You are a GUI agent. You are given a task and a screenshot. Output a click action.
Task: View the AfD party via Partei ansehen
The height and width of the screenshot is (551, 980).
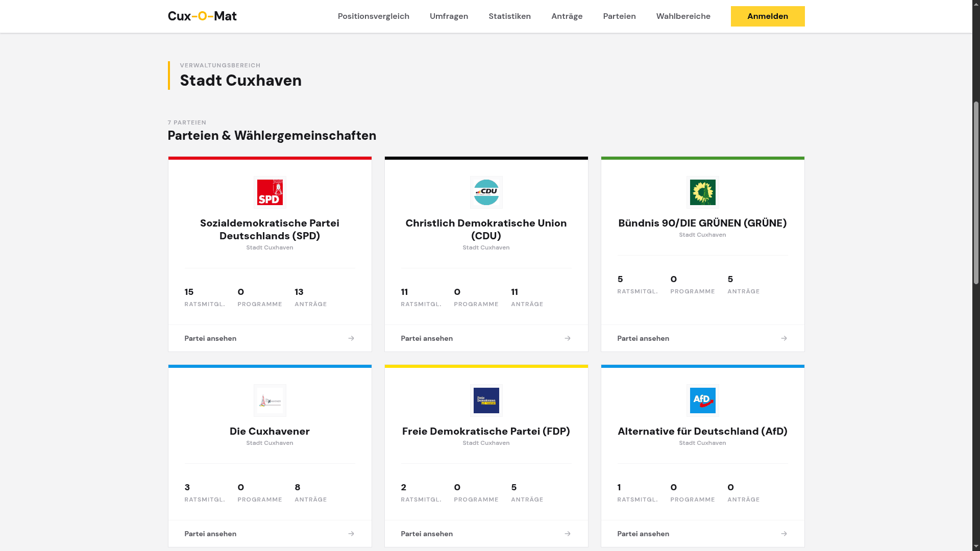coord(702,534)
